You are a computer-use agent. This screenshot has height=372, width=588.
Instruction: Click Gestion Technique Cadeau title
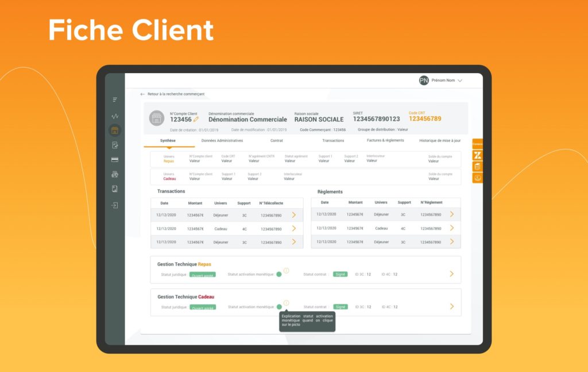(x=185, y=297)
